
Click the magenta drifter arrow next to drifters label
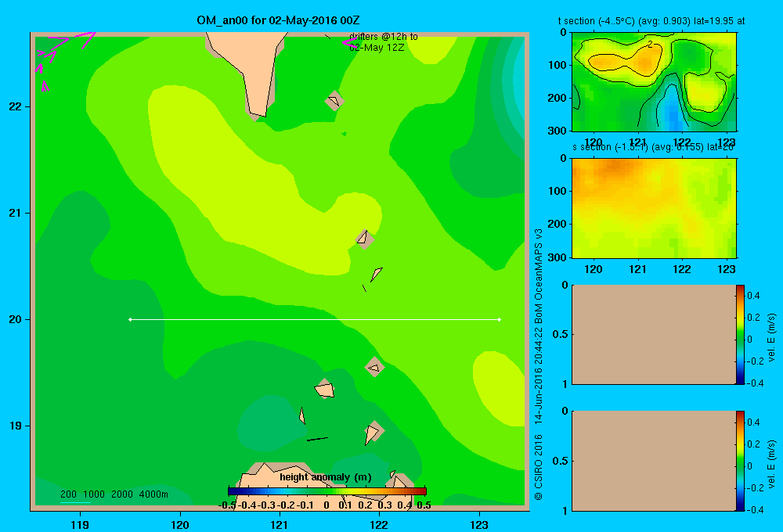(x=349, y=43)
